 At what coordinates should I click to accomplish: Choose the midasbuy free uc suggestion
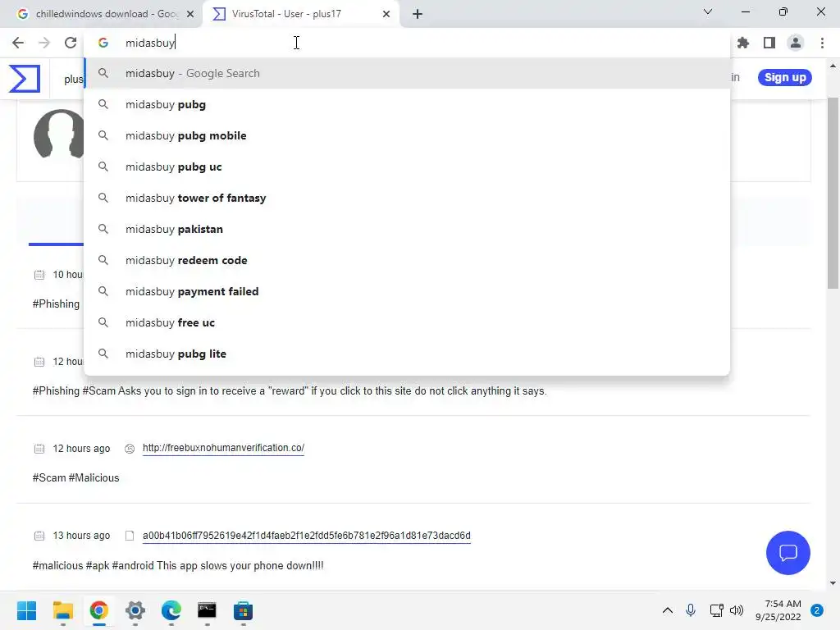click(407, 322)
